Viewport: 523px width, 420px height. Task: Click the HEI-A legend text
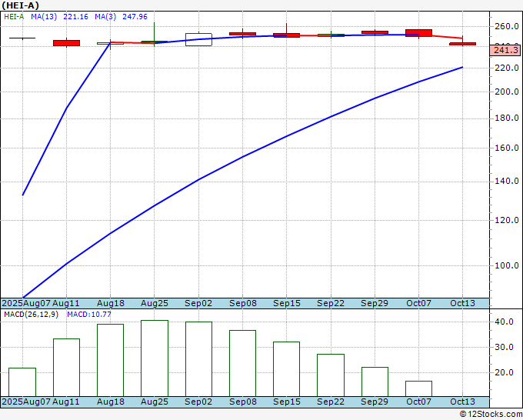[14, 17]
